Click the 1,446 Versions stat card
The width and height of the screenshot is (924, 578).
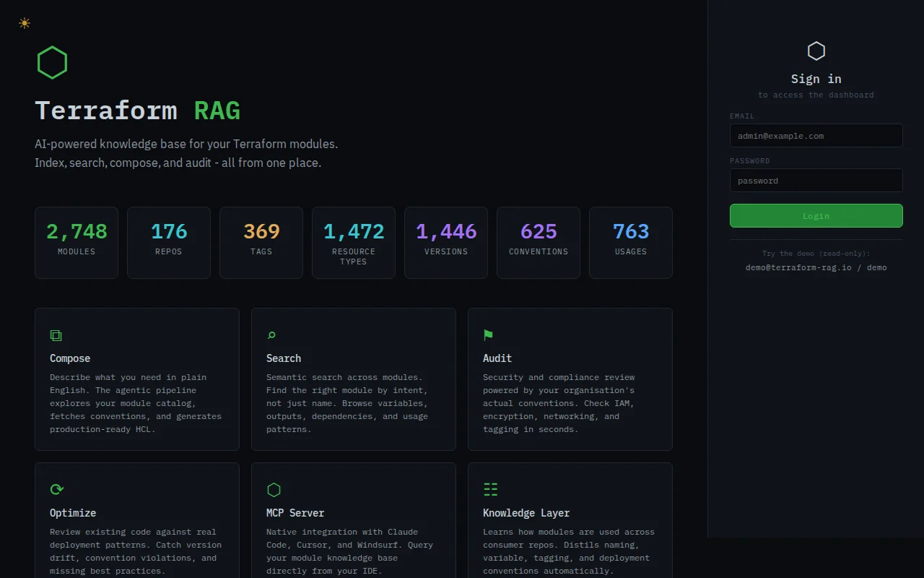click(446, 243)
